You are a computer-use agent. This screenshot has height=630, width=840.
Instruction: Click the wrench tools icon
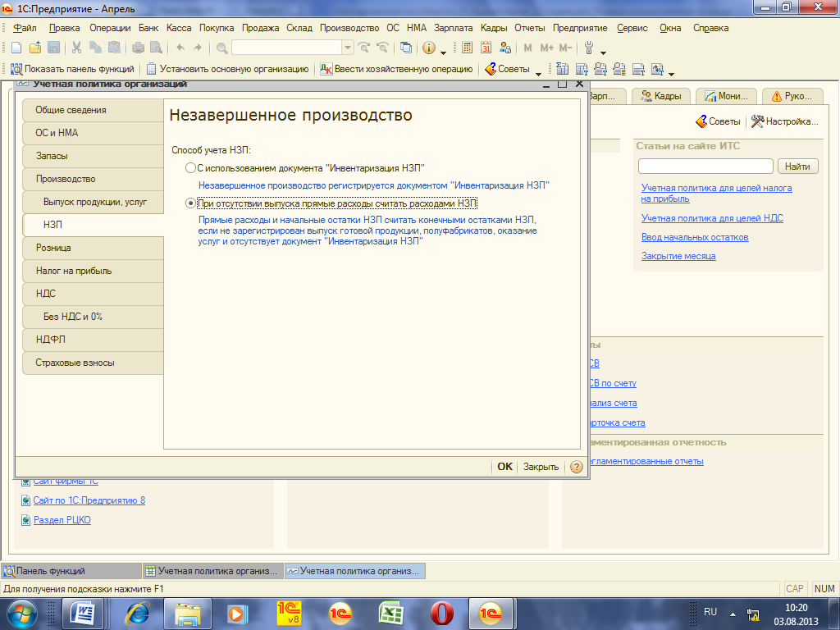(589, 48)
